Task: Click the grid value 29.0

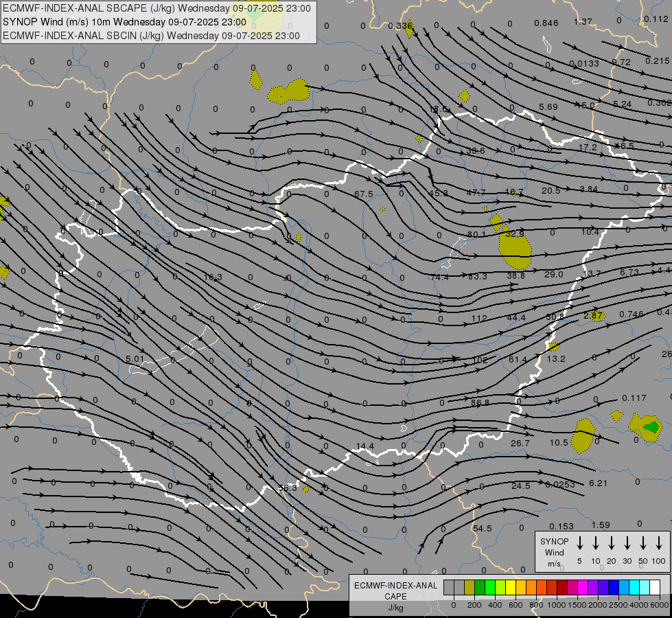Action: click(x=554, y=274)
